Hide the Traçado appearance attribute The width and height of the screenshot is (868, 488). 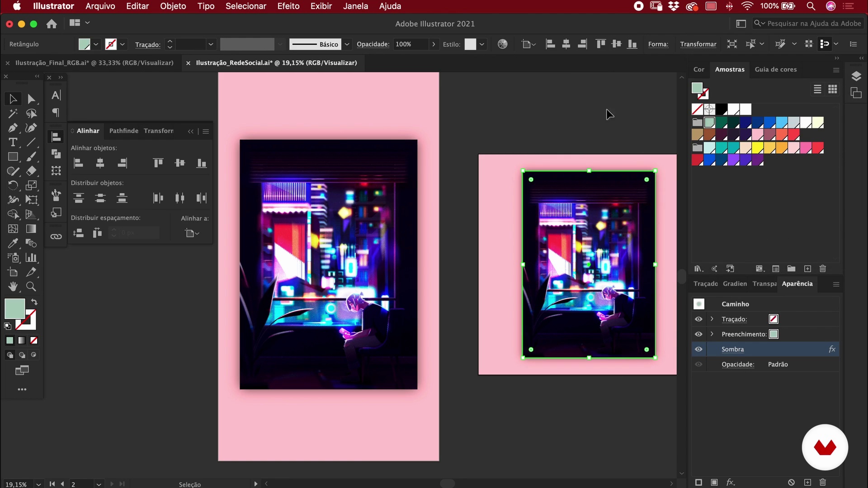(698, 319)
